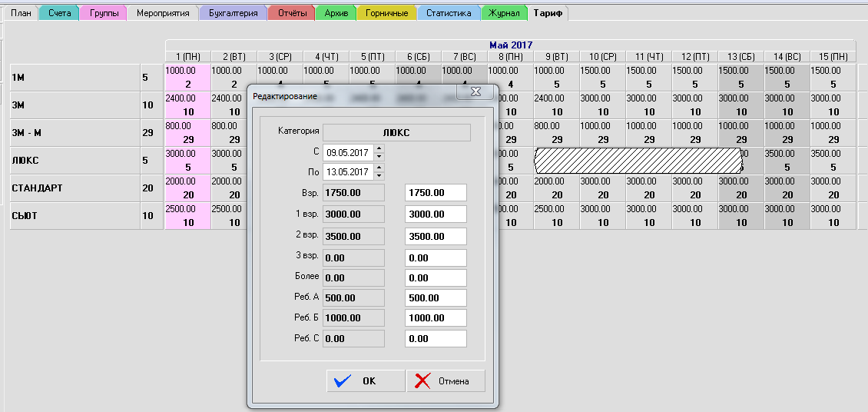Decrease the end date По with down arrow

(x=379, y=175)
